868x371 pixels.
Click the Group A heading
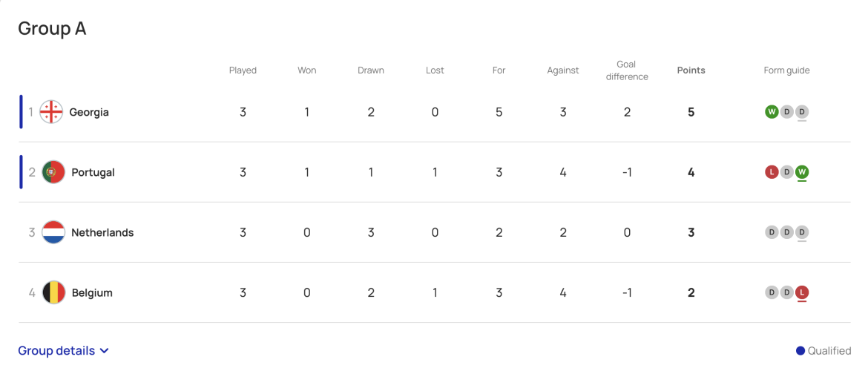pyautogui.click(x=52, y=28)
